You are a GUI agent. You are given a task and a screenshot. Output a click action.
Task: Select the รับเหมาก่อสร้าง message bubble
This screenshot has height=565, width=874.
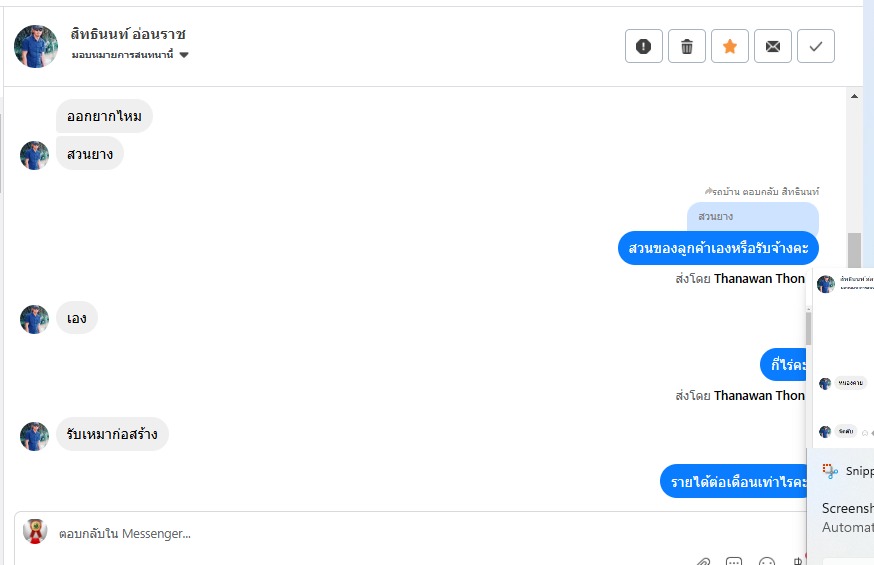click(112, 435)
